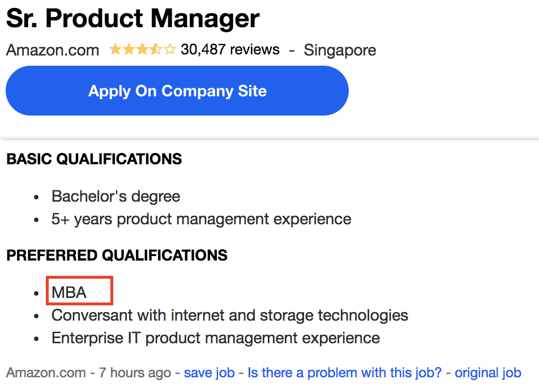Click the Bachelor's degree list item
The image size is (539, 392).
tap(115, 197)
